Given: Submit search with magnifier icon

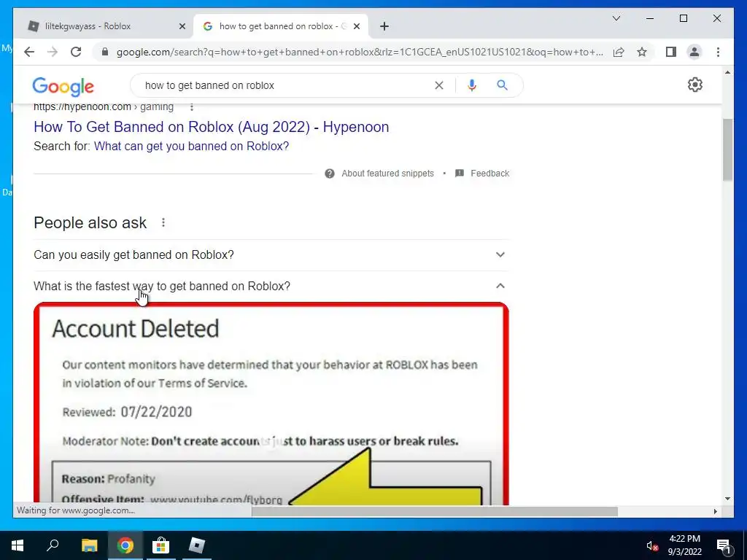Looking at the screenshot, I should pyautogui.click(x=502, y=85).
